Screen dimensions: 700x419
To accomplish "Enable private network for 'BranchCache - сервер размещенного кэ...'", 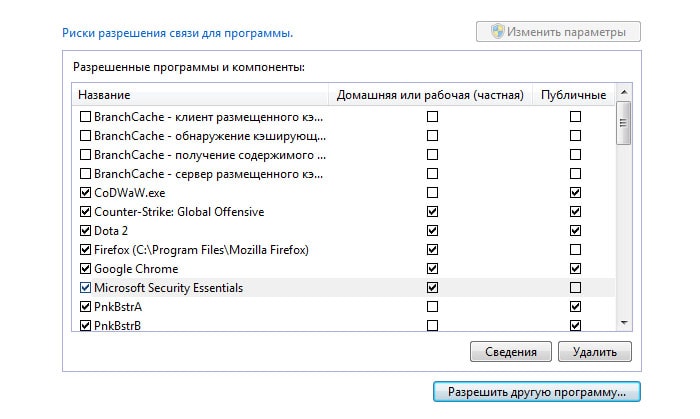I will (432, 174).
